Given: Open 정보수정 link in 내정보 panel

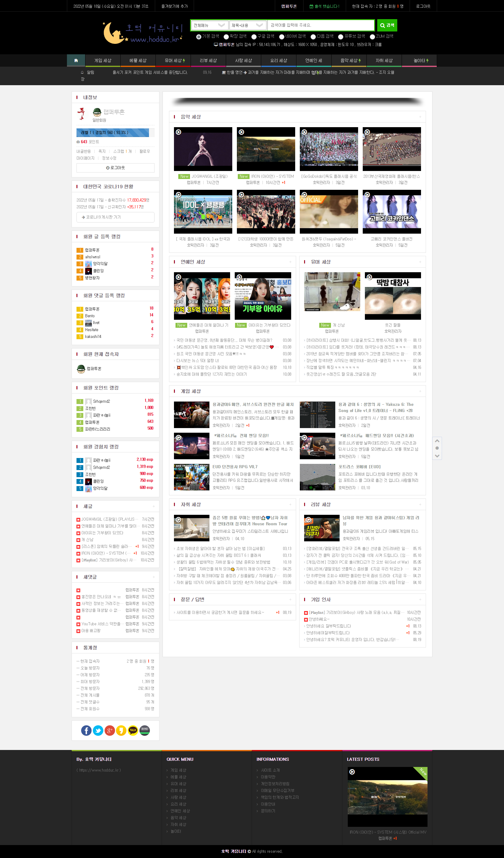Looking at the screenshot, I should [109, 158].
